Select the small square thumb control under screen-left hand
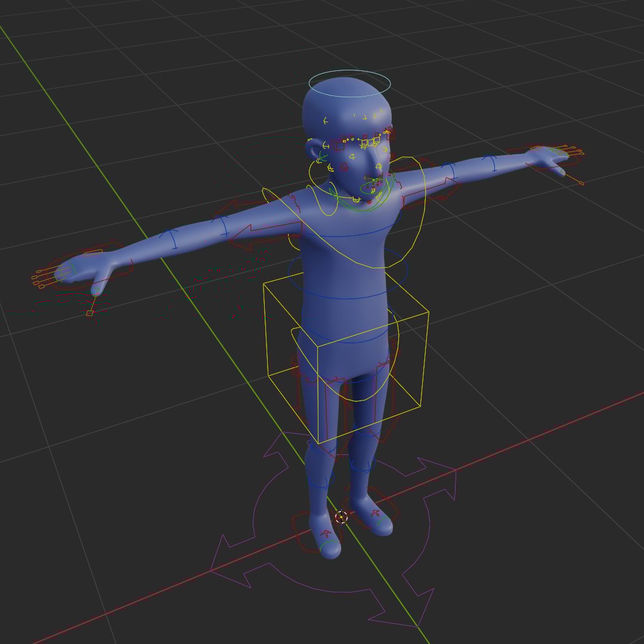This screenshot has height=644, width=644. pos(89,314)
